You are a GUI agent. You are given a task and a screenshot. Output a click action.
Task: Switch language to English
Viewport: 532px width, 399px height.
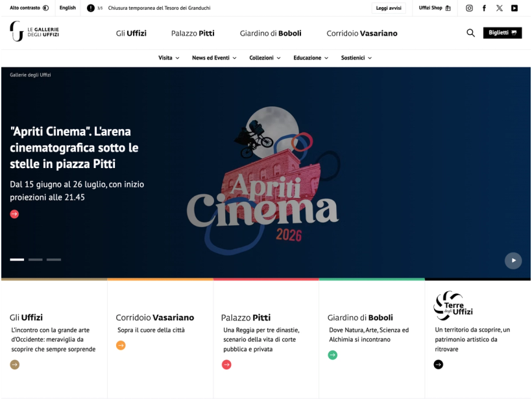tap(67, 8)
